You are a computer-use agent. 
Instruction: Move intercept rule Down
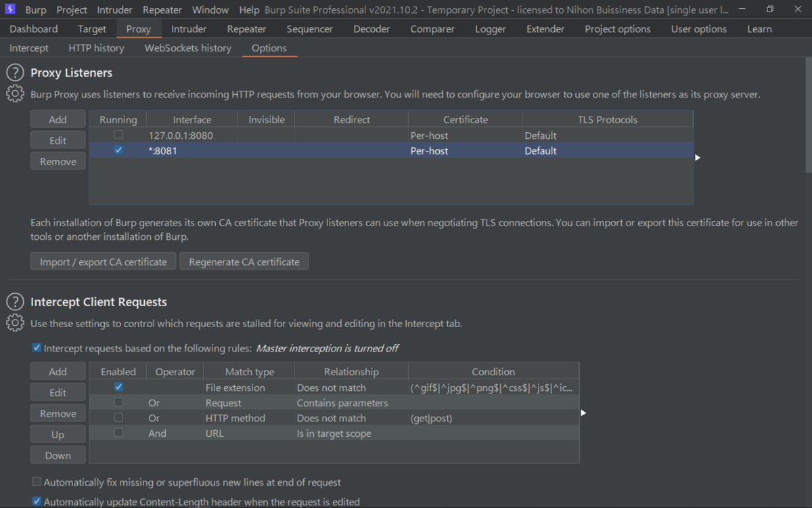[x=58, y=455]
